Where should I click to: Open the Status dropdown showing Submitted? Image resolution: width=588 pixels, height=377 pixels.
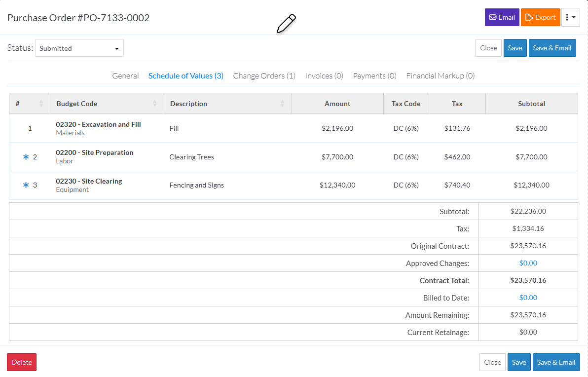[x=79, y=48]
